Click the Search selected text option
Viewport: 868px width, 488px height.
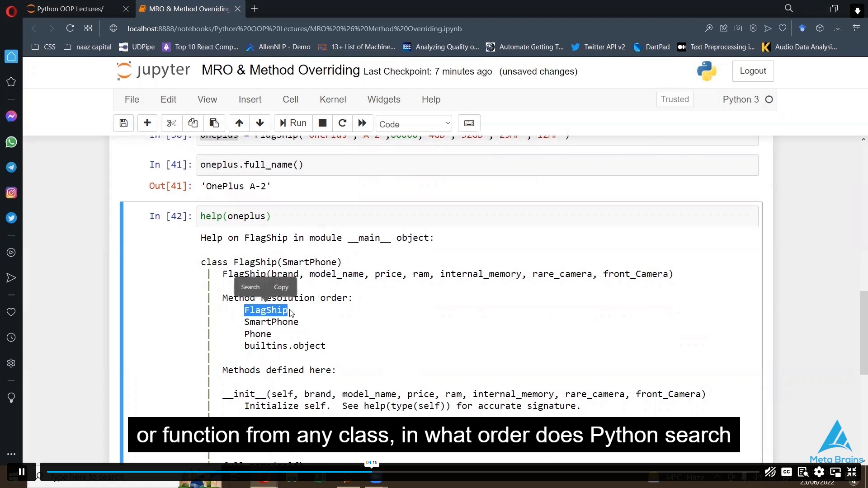click(250, 286)
